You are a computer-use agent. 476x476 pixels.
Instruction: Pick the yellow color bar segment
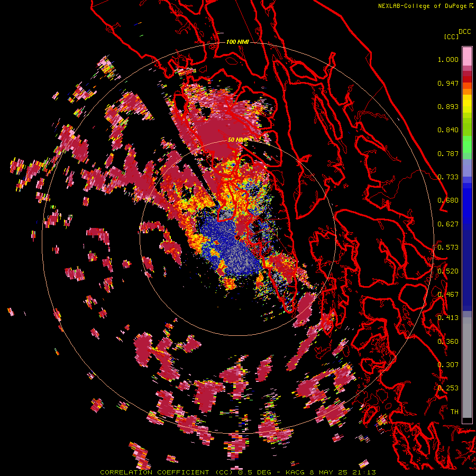(467, 104)
